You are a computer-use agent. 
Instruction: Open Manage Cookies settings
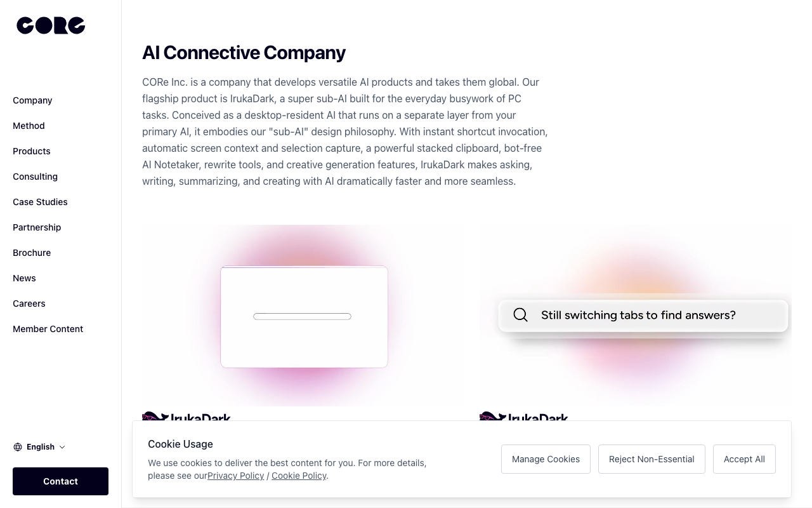[546, 459]
